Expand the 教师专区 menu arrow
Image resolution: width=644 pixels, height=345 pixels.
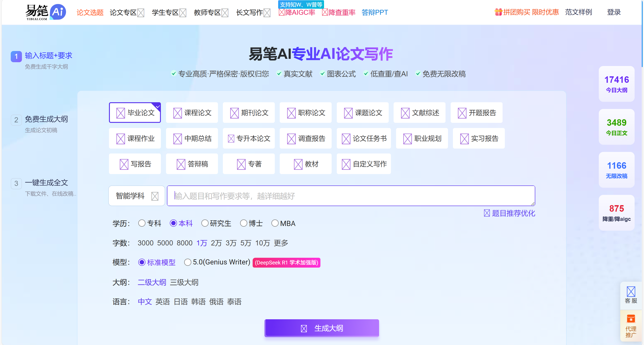tap(225, 13)
